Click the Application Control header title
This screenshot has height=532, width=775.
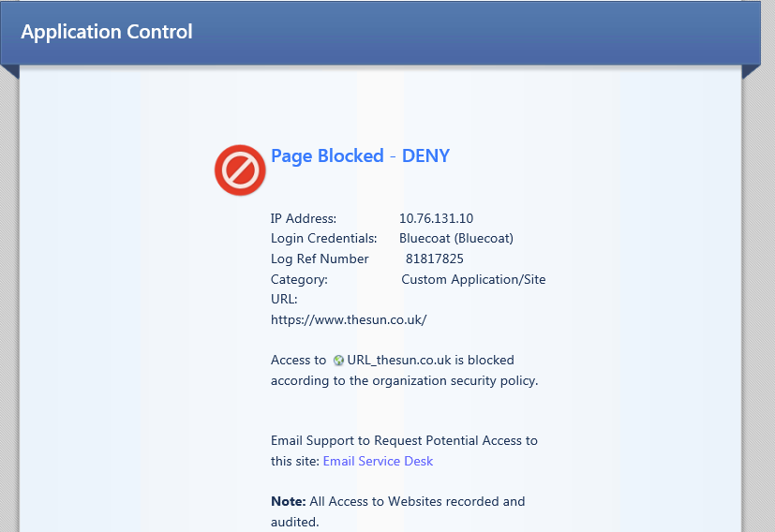pos(107,32)
